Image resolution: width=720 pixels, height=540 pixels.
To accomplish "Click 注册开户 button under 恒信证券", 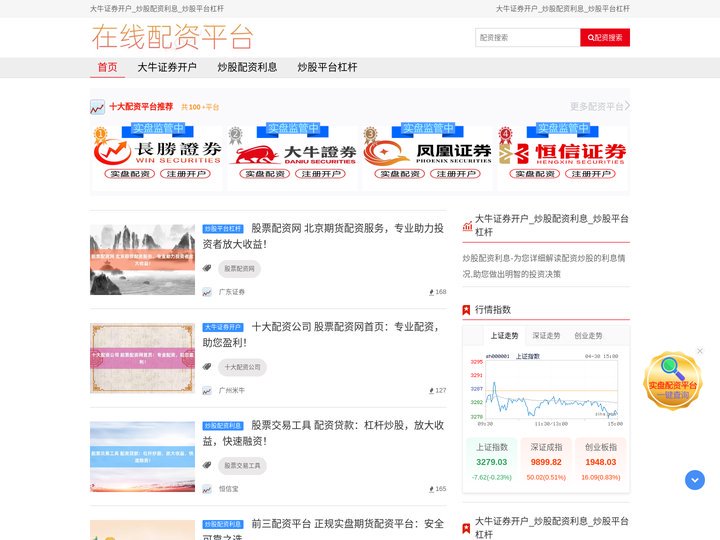I will tap(591, 174).
